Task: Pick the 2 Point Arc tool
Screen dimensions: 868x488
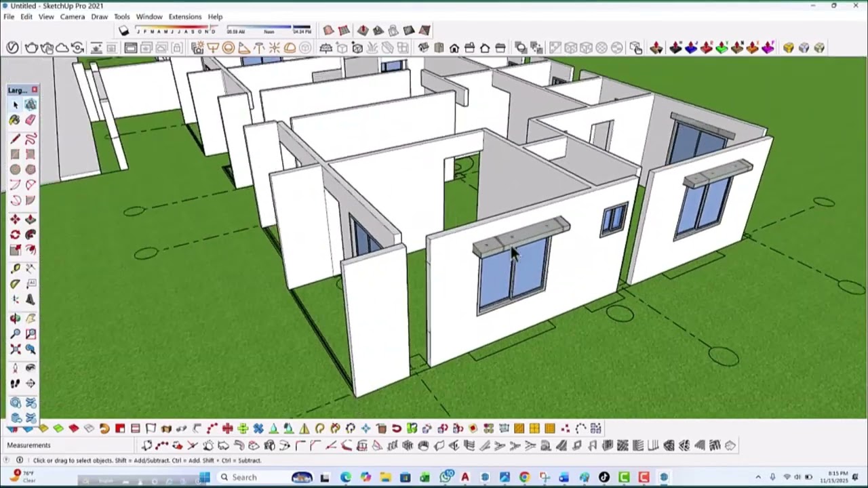Action: [31, 185]
